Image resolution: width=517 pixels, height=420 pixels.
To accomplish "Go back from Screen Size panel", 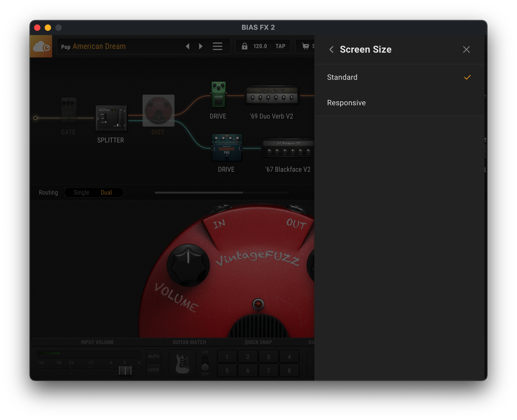I will click(331, 49).
